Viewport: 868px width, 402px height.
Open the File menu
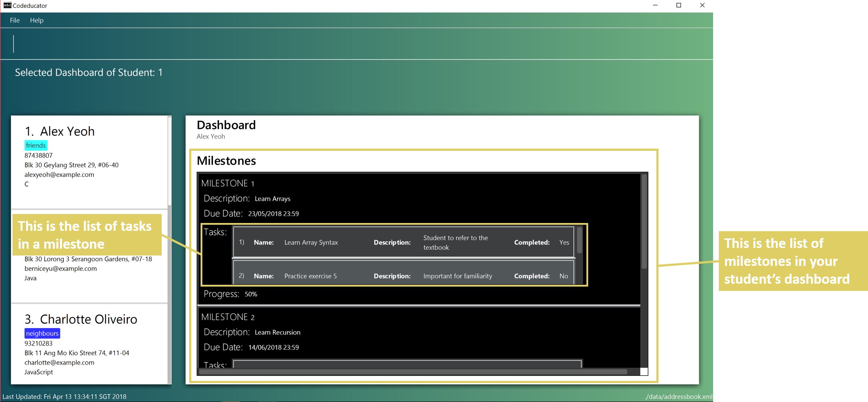15,20
